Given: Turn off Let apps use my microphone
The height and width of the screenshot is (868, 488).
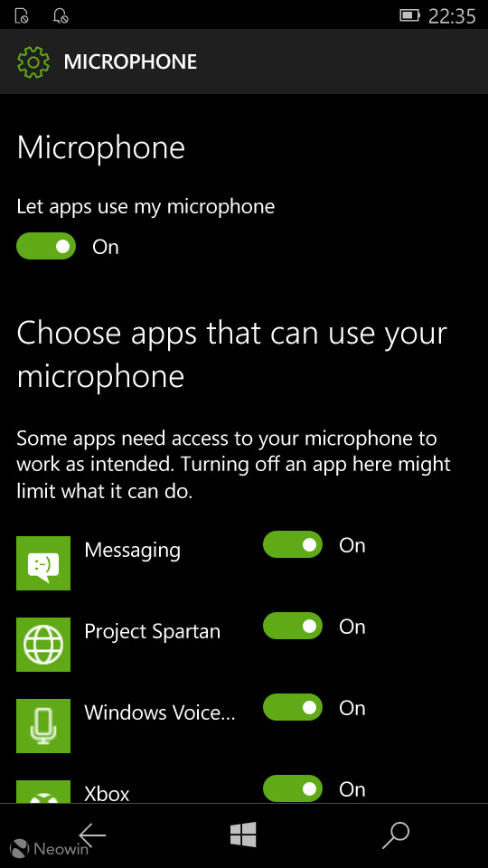Looking at the screenshot, I should (x=46, y=246).
